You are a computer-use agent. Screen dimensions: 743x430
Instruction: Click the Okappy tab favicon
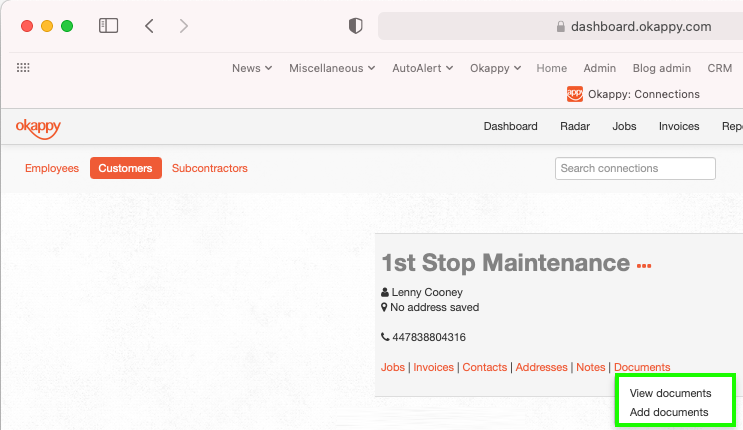(575, 94)
